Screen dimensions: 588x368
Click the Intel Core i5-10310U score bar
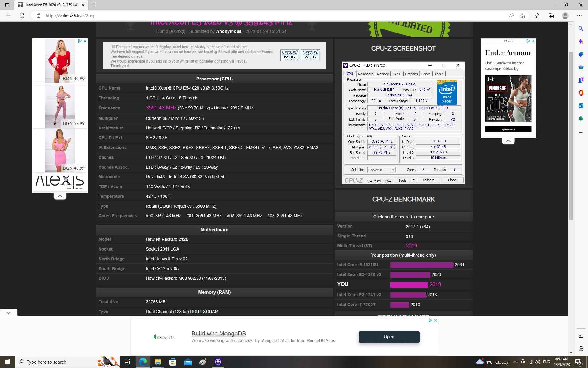click(x=422, y=265)
